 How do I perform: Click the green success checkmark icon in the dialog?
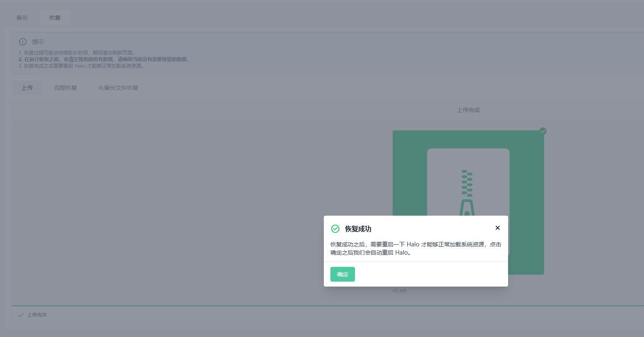pyautogui.click(x=335, y=229)
